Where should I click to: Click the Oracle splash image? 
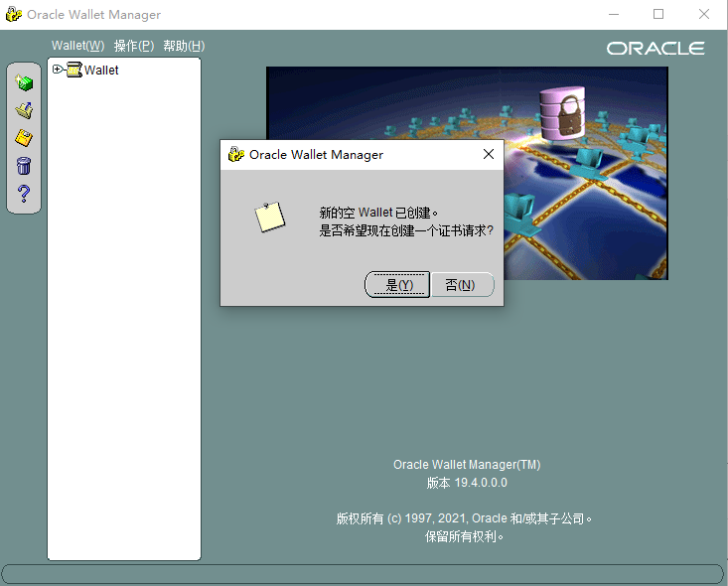pyautogui.click(x=467, y=173)
